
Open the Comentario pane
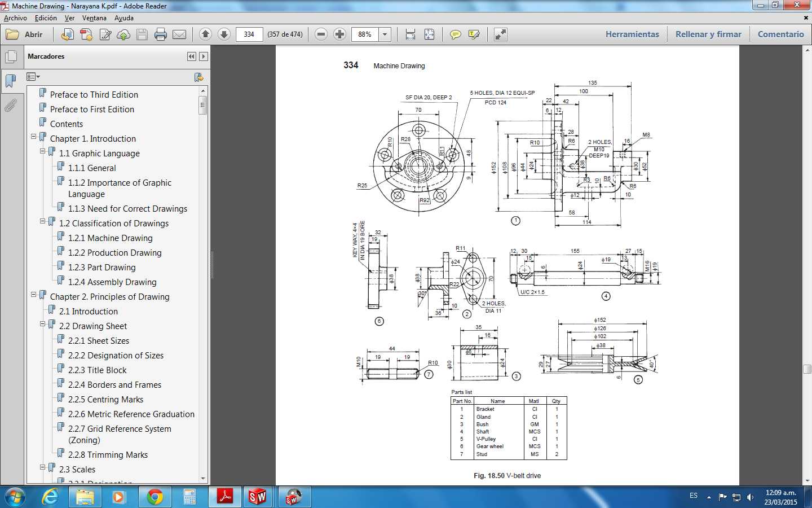point(781,34)
